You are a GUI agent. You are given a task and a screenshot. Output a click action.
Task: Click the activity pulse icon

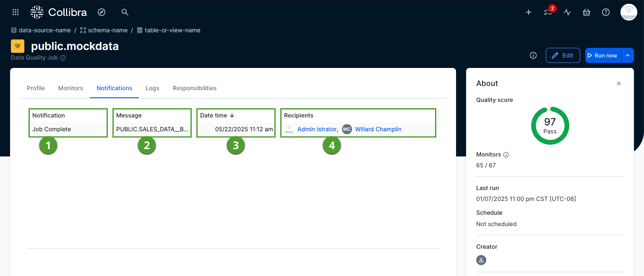click(567, 12)
